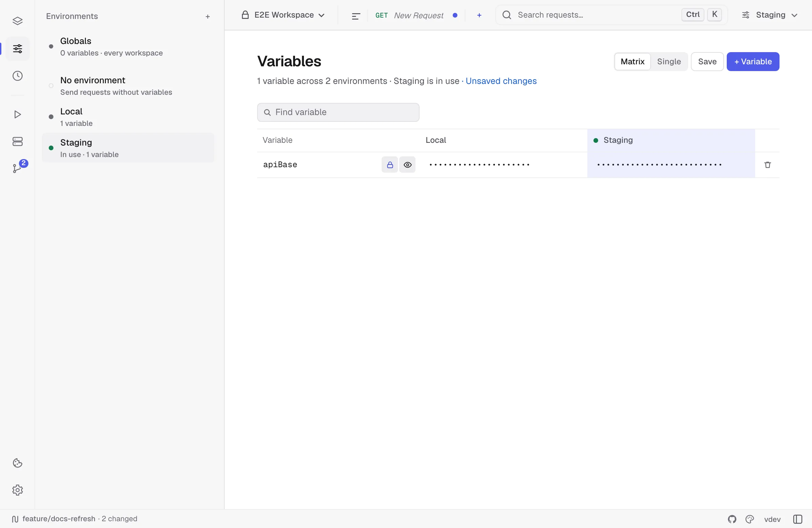Image resolution: width=812 pixels, height=528 pixels.
Task: Open the runner play icon in sidebar
Action: (17, 114)
